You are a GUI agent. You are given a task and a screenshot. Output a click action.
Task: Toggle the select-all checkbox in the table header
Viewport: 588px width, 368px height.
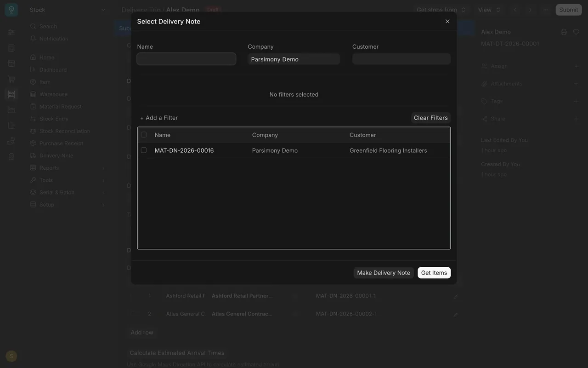coord(144,134)
